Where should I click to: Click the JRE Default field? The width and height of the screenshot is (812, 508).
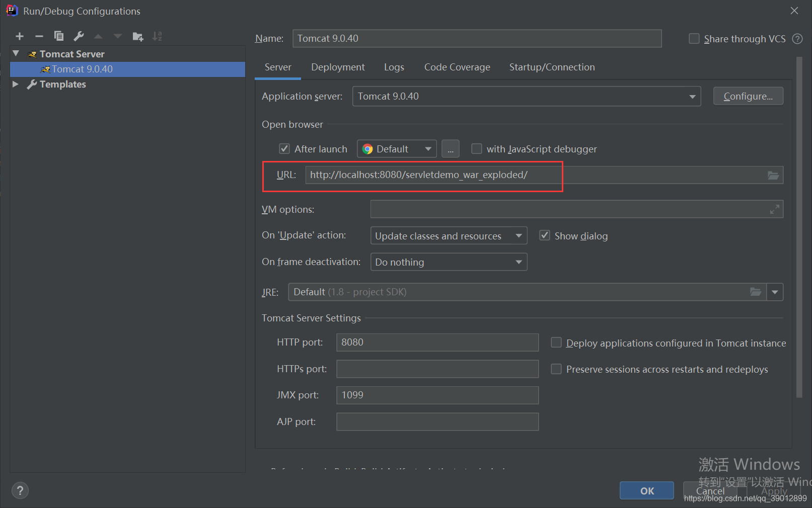527,292
